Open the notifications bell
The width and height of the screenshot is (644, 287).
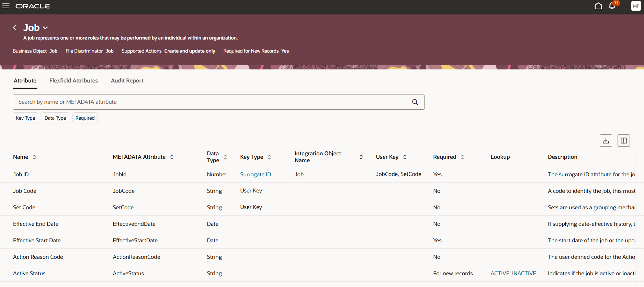[x=612, y=6]
